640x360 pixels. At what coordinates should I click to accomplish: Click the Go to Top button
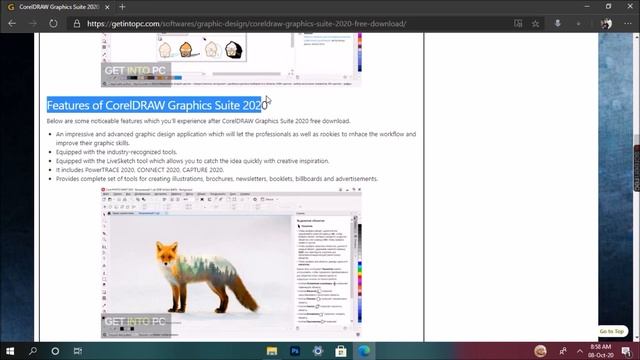(612, 331)
